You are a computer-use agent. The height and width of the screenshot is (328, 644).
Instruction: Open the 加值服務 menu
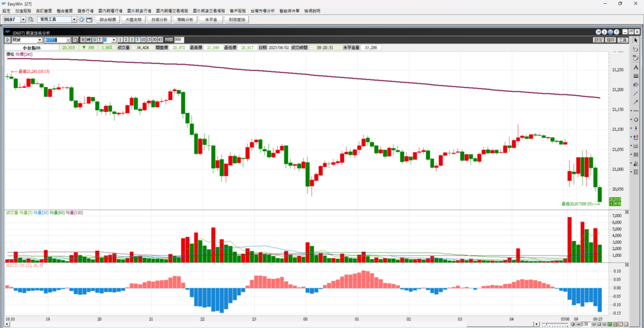tap(23, 11)
